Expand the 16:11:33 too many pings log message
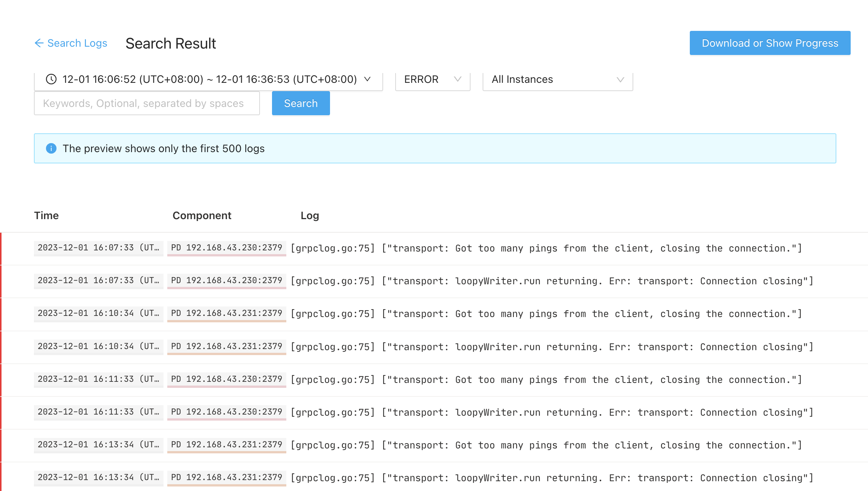The width and height of the screenshot is (868, 491). 546,380
